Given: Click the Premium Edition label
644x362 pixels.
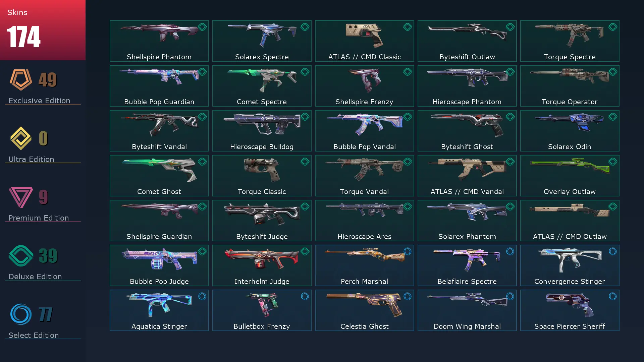Looking at the screenshot, I should 39,218.
